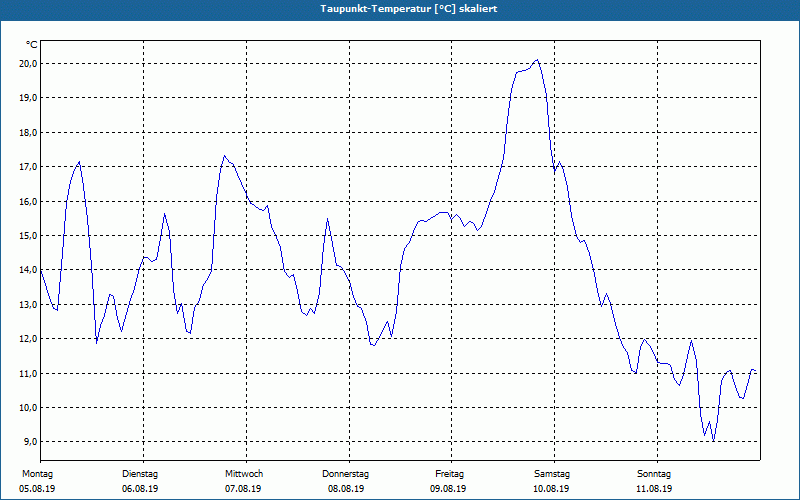The width and height of the screenshot is (800, 500).
Task: Select the 18,0 axis label
Action: pyautogui.click(x=28, y=133)
